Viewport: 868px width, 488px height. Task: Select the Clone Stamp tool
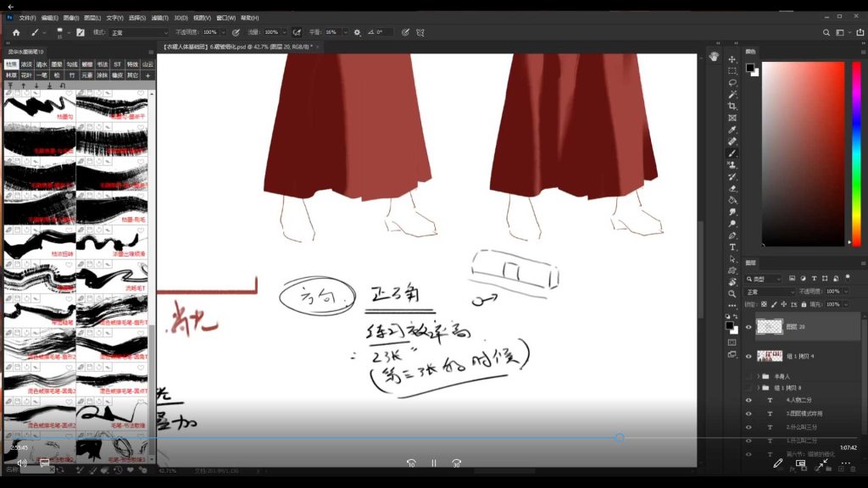pos(732,165)
